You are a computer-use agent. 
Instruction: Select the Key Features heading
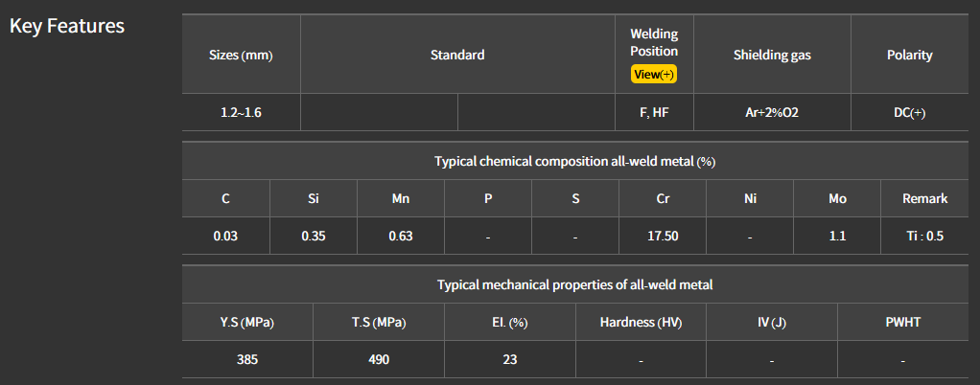click(x=67, y=26)
